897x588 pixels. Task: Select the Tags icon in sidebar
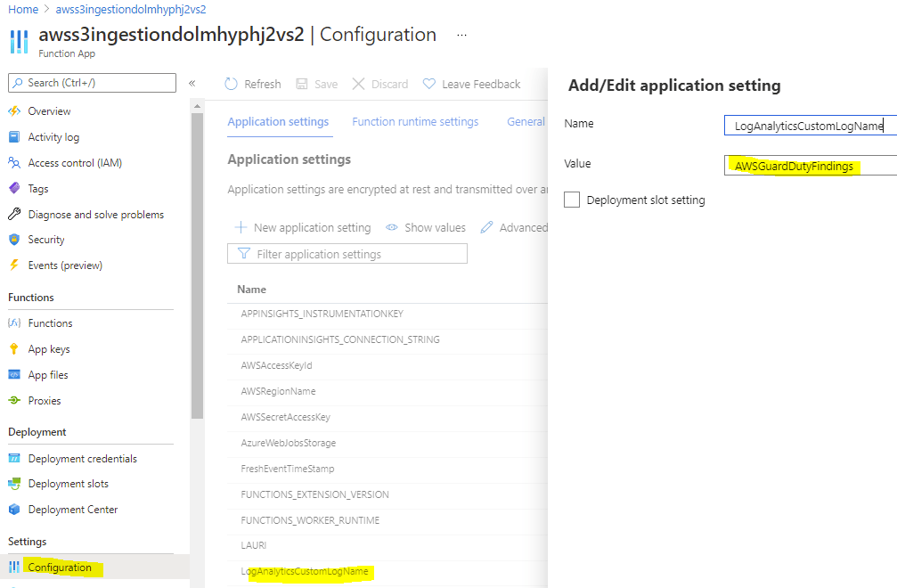pos(13,189)
